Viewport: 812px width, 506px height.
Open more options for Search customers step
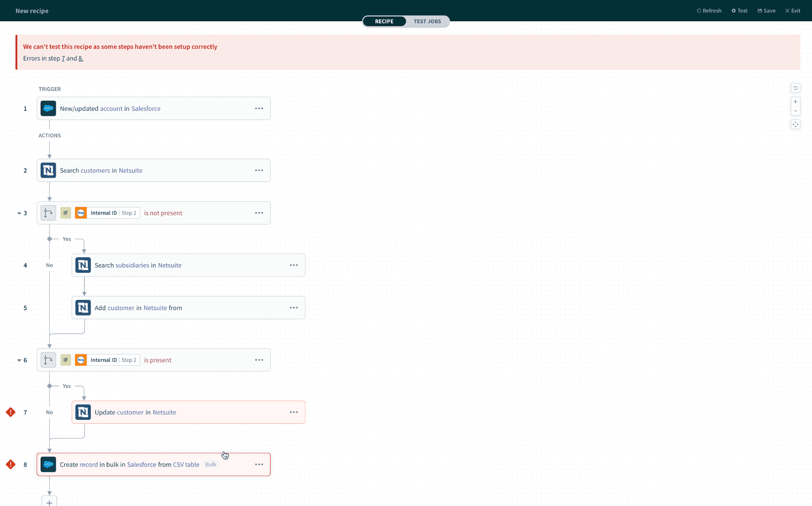click(x=259, y=170)
